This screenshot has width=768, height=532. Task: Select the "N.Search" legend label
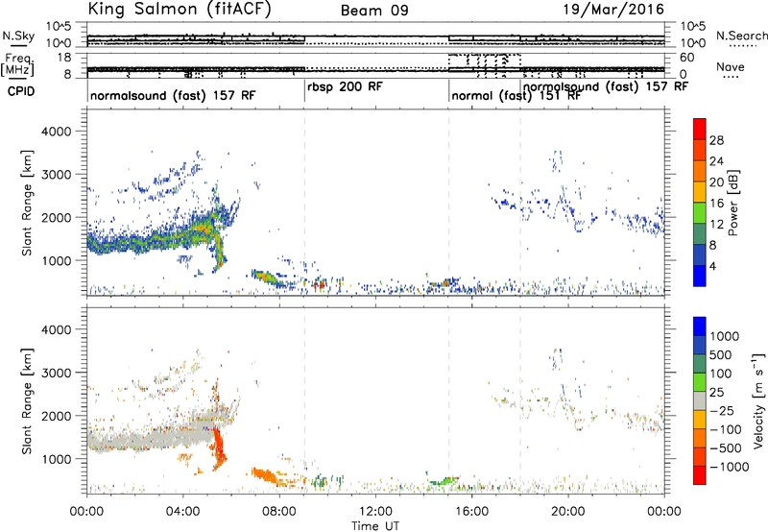741,36
